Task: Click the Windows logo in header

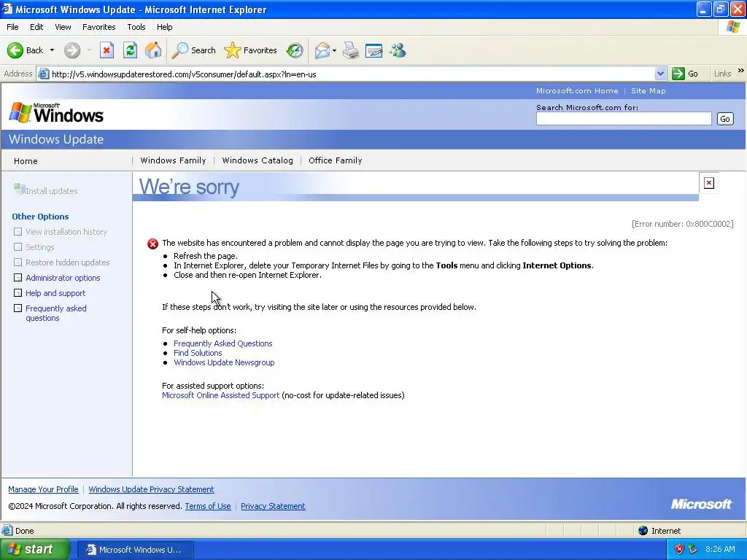Action: [x=55, y=113]
